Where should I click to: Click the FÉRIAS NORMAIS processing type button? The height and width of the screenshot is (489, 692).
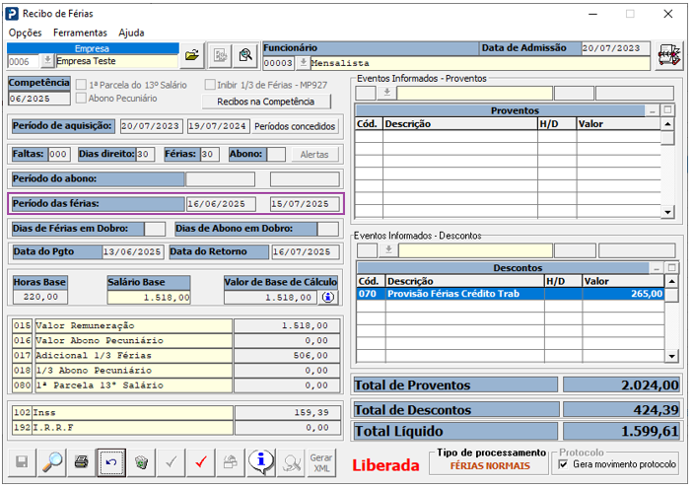[x=489, y=466]
